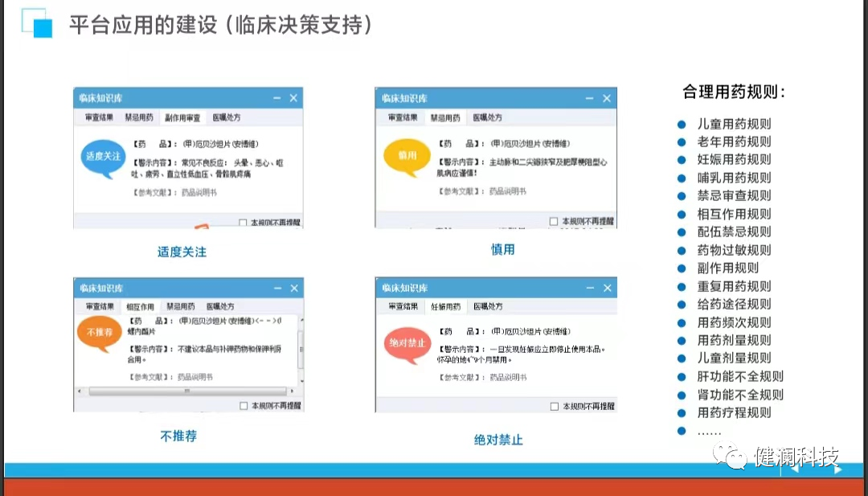Viewport: 868px width, 496px height.
Task: Click the 用药疗程规则 list item
Action: coord(734,412)
